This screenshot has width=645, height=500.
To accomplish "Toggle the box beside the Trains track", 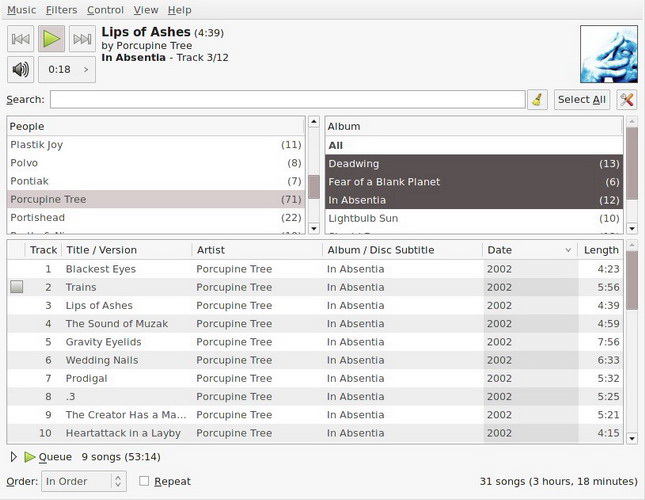I will pyautogui.click(x=16, y=287).
